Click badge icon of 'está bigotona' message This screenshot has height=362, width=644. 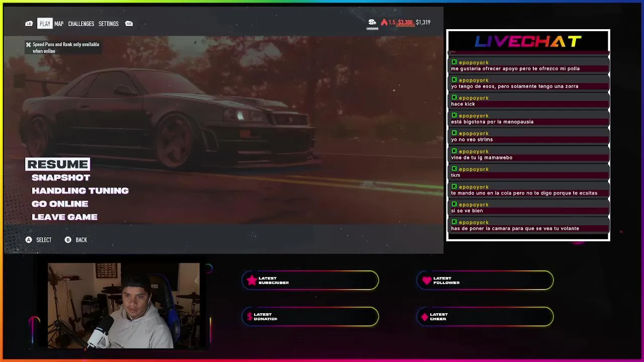[454, 116]
